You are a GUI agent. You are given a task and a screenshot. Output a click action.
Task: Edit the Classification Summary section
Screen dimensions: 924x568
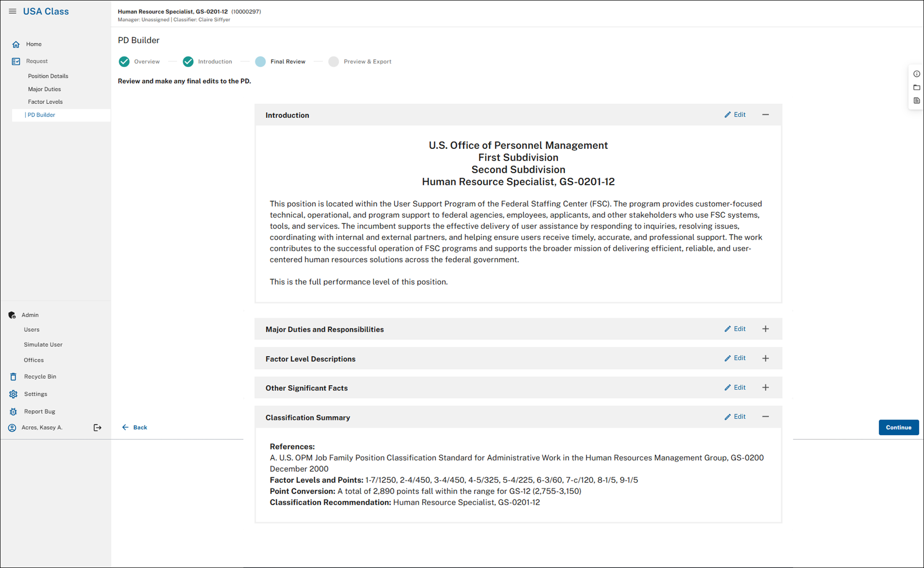[735, 416]
